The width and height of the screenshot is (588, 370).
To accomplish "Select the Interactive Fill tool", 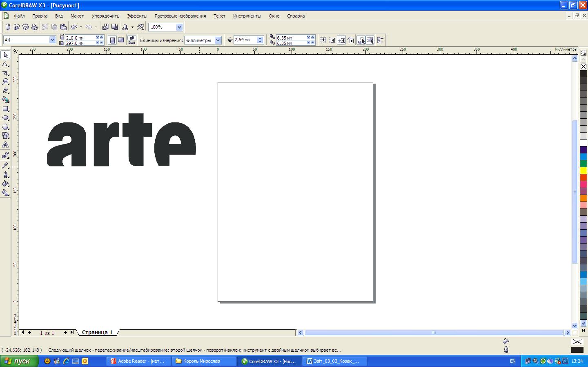I will coord(5,193).
